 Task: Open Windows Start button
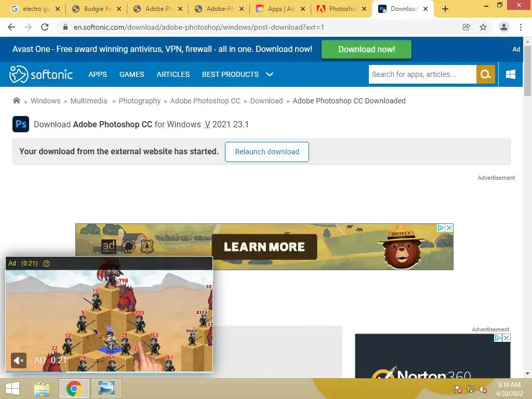12,389
